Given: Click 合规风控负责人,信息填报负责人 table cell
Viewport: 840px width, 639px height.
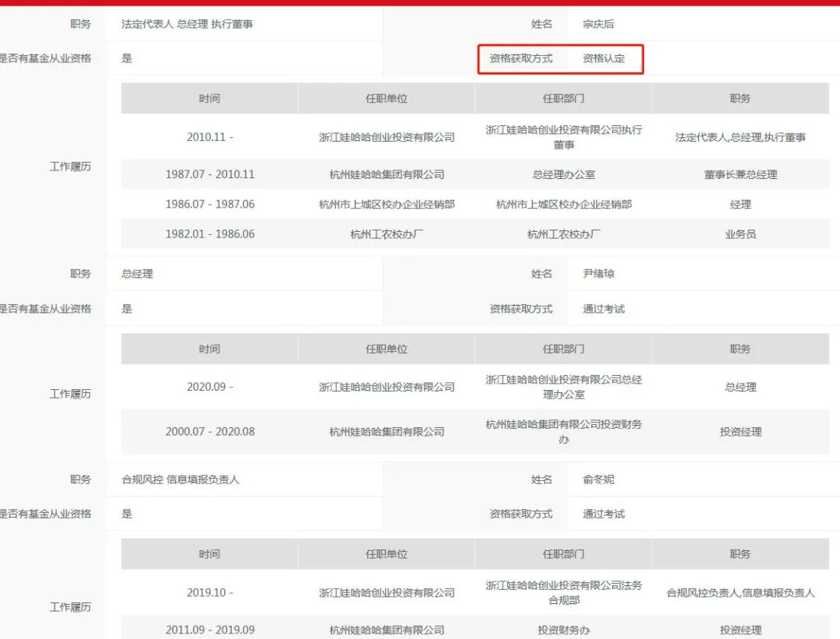Looking at the screenshot, I should (740, 592).
